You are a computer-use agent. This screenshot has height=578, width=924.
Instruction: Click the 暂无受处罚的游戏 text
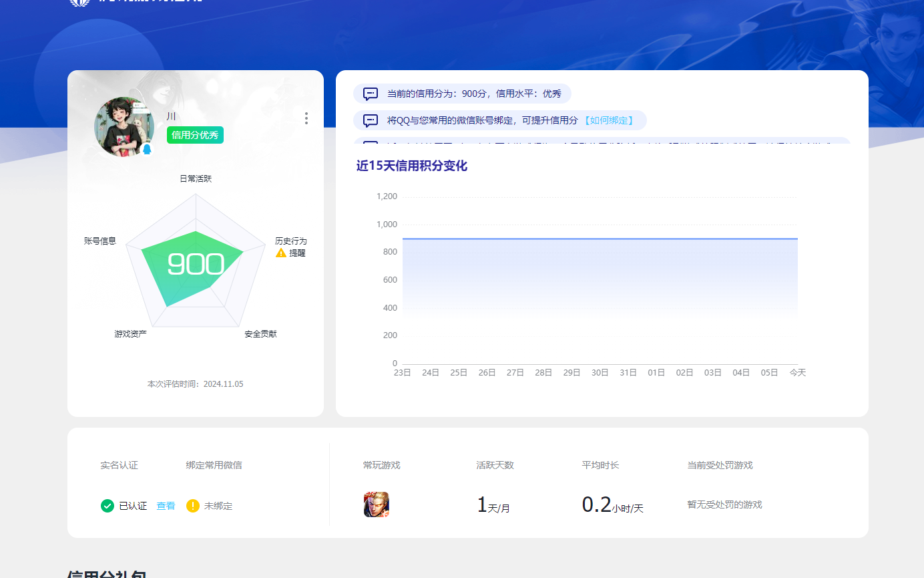click(x=724, y=504)
